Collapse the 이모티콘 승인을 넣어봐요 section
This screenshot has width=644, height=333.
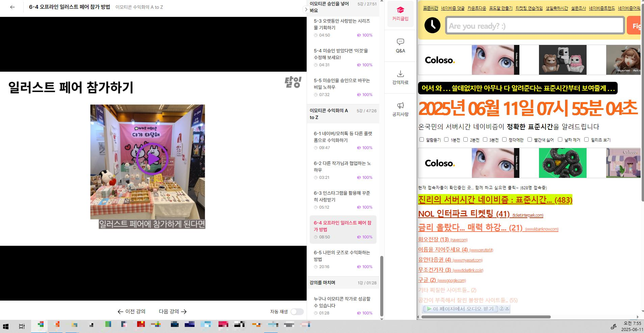(343, 7)
